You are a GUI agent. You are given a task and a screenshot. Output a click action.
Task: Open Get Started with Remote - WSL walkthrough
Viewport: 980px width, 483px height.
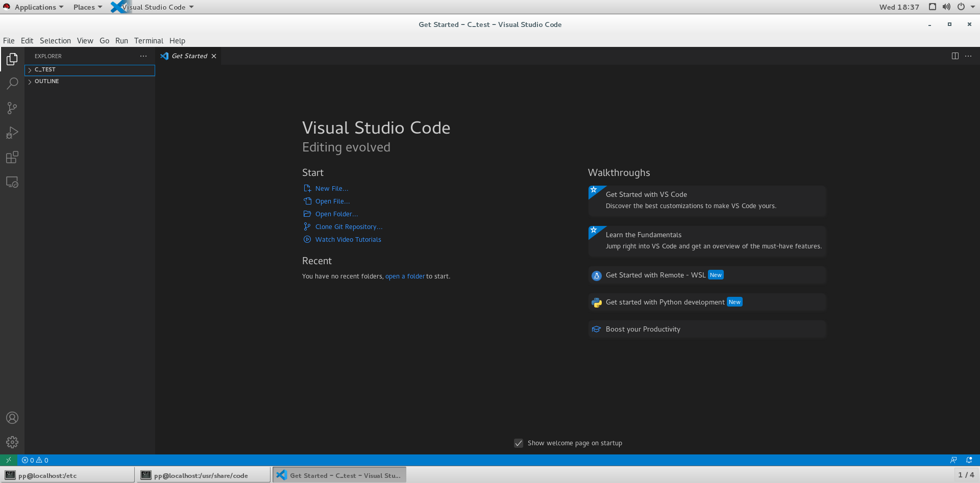(x=707, y=275)
